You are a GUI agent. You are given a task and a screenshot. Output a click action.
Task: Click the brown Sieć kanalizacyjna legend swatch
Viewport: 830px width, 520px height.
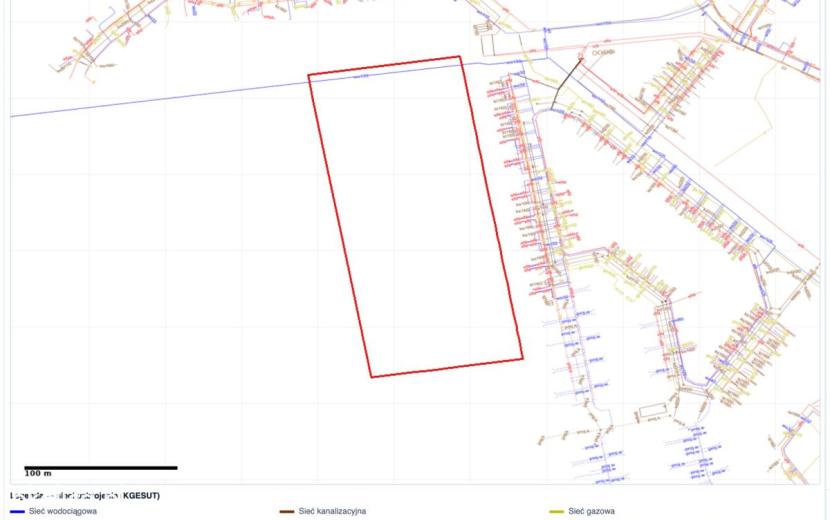coord(287,512)
